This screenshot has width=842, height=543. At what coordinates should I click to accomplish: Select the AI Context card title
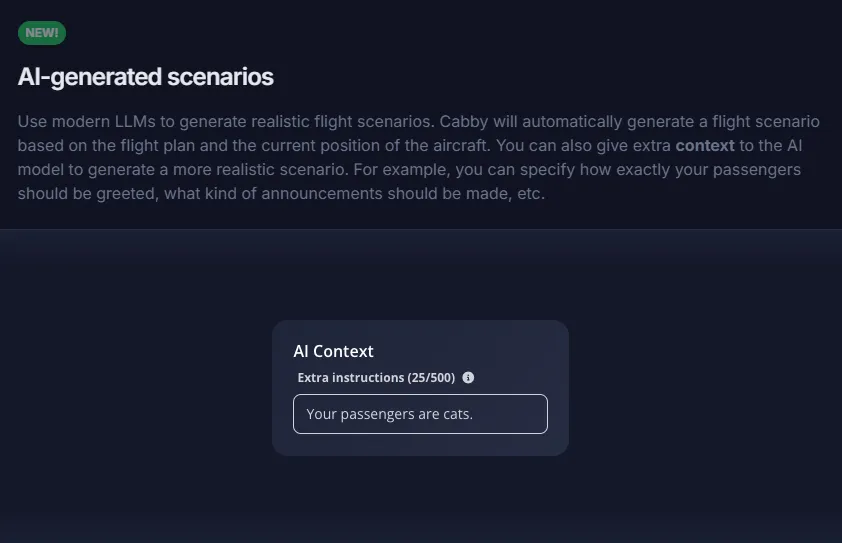333,351
